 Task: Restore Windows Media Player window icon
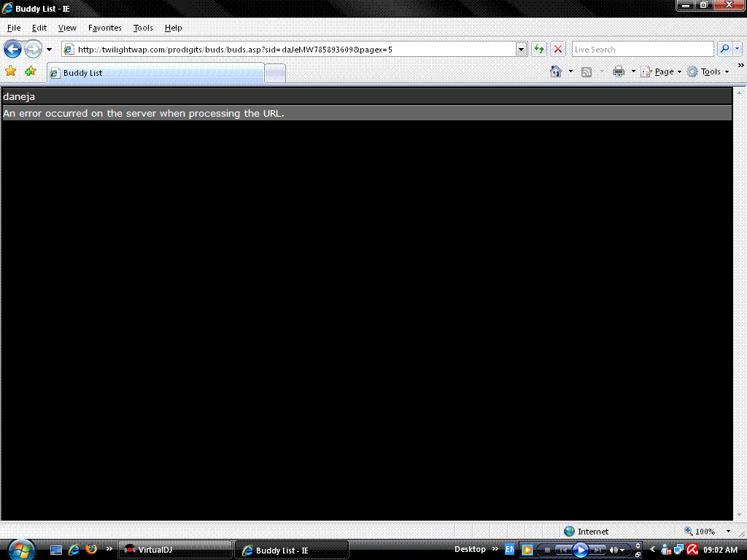tap(638, 554)
